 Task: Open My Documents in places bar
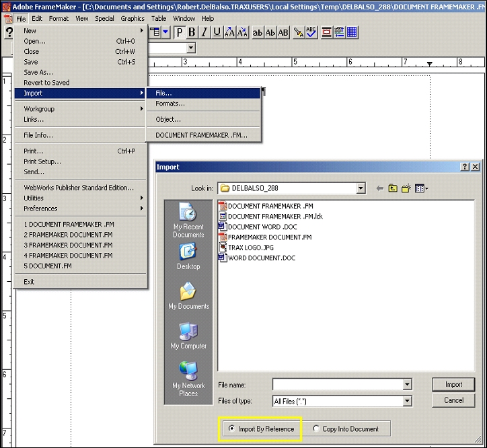coord(188,296)
